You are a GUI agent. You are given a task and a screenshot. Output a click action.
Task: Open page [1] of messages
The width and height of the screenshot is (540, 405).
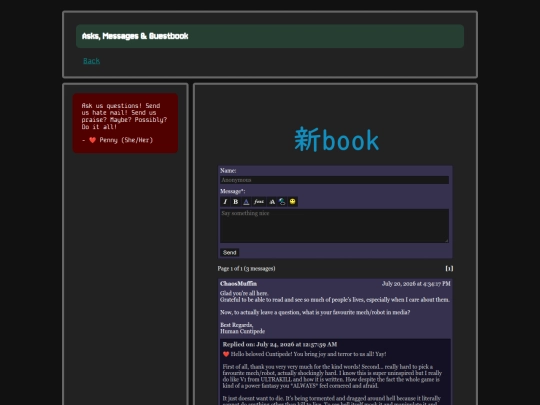click(449, 268)
